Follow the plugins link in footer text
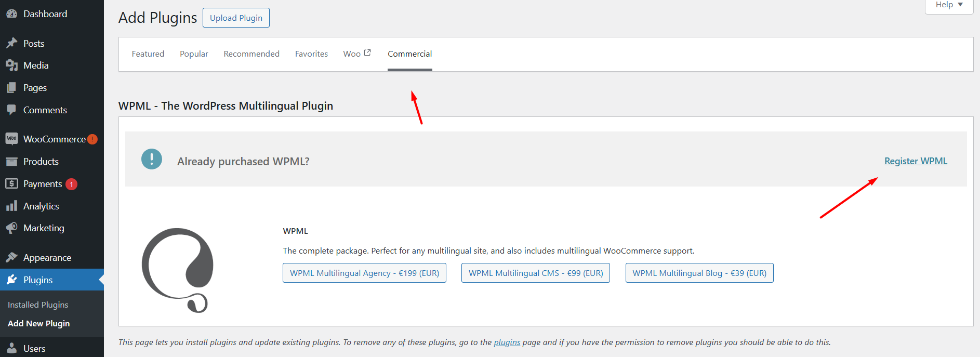This screenshot has height=357, width=980. [507, 342]
